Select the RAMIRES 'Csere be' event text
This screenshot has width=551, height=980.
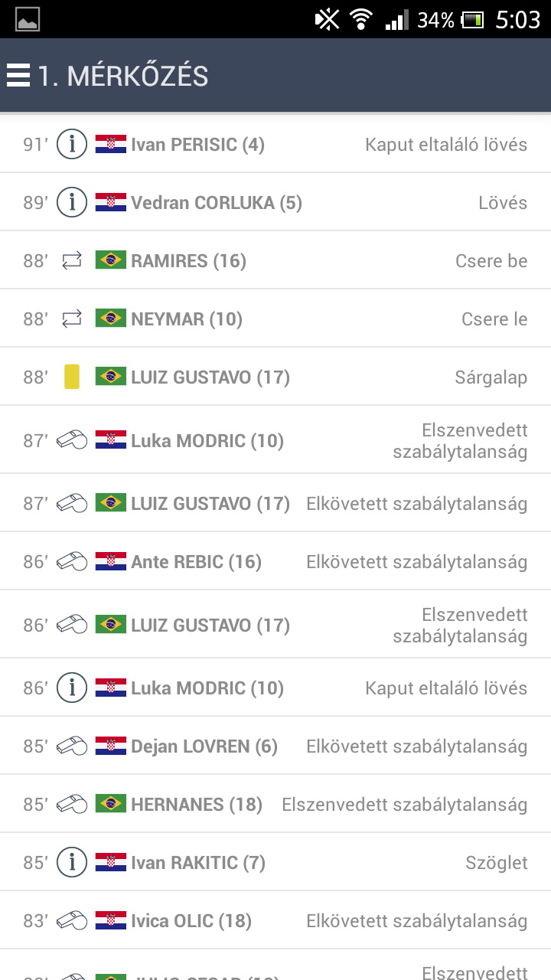coord(491,261)
